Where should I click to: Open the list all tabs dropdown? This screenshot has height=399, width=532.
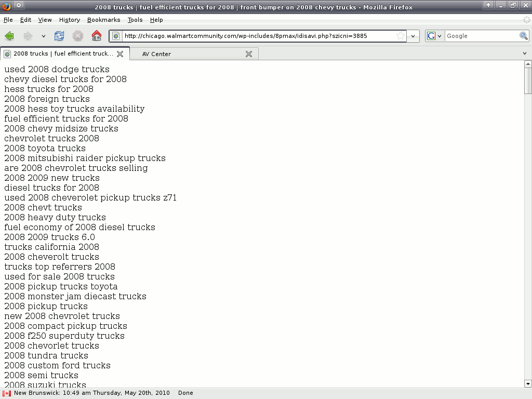pyautogui.click(x=525, y=54)
